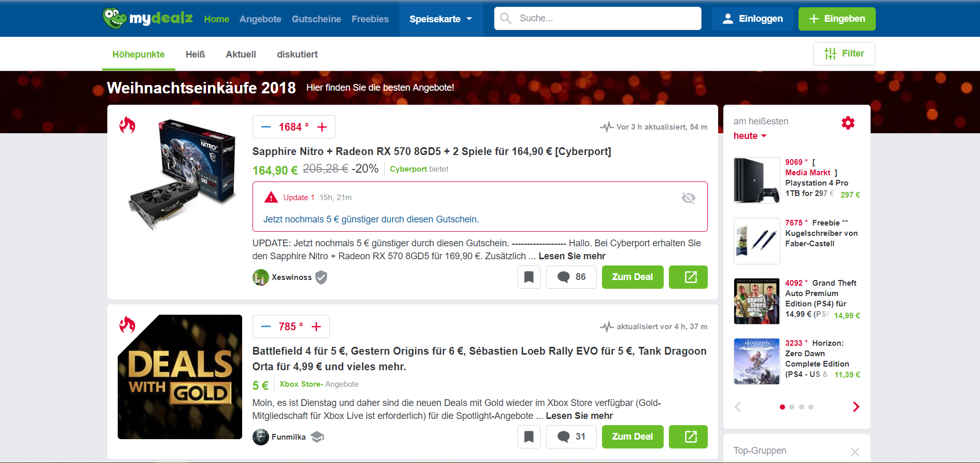Click the search magnifier icon
Screen dimensions: 980x463
506,19
